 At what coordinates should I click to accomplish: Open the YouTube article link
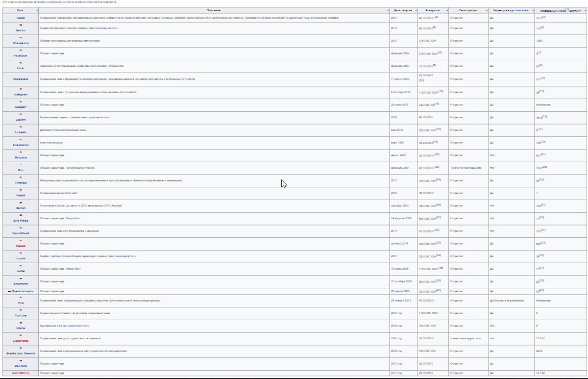(20, 316)
